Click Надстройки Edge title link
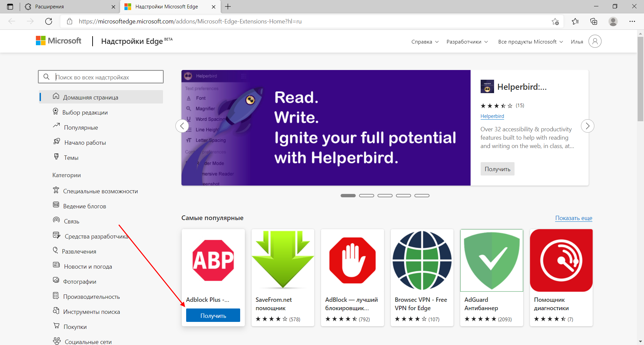 (132, 41)
